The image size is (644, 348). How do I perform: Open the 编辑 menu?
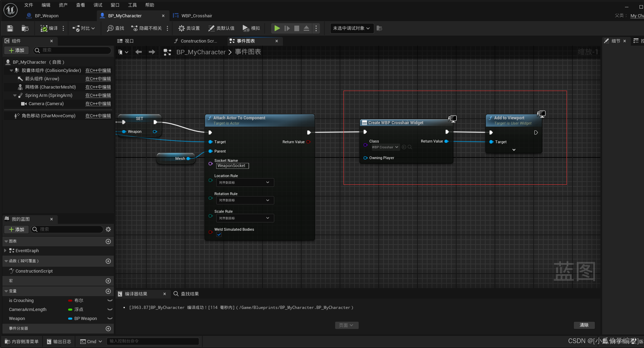46,5
